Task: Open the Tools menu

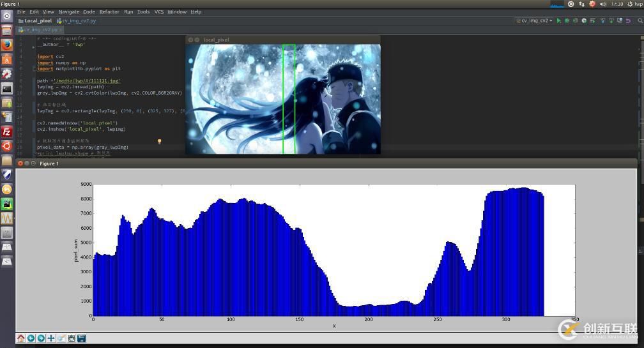Action: point(143,12)
